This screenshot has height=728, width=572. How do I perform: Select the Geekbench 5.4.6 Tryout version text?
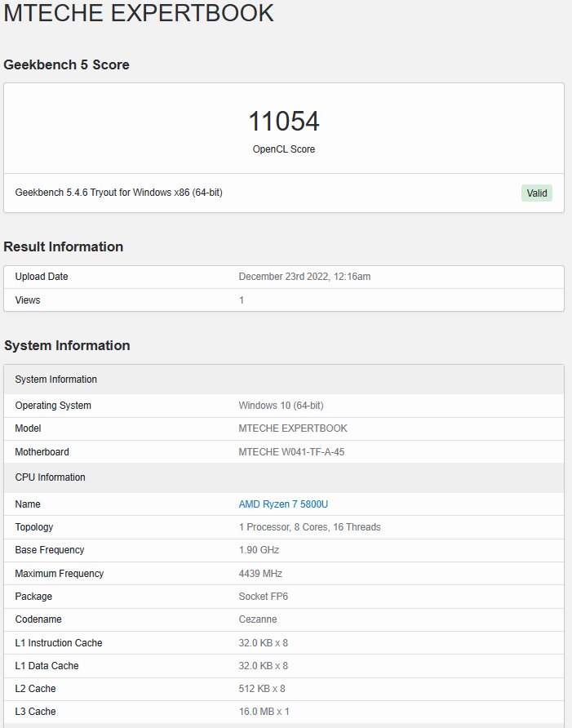coord(119,193)
